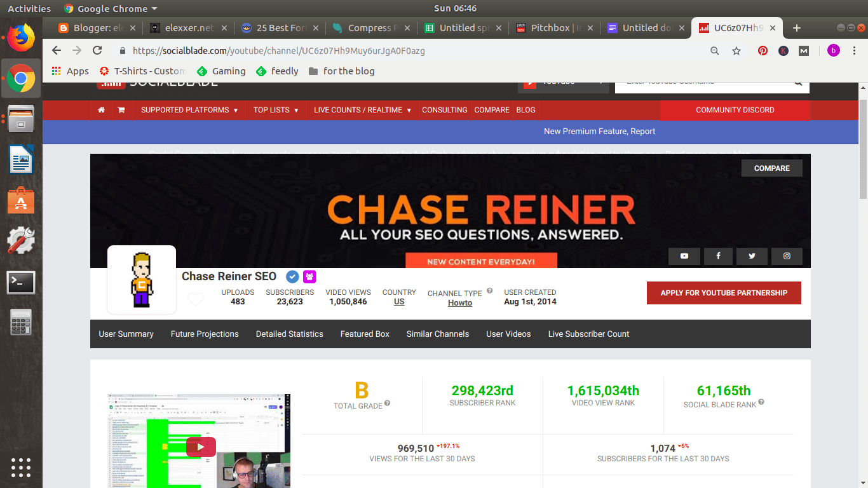Open the Compare menu item in navbar
This screenshot has width=868, height=488.
point(492,110)
